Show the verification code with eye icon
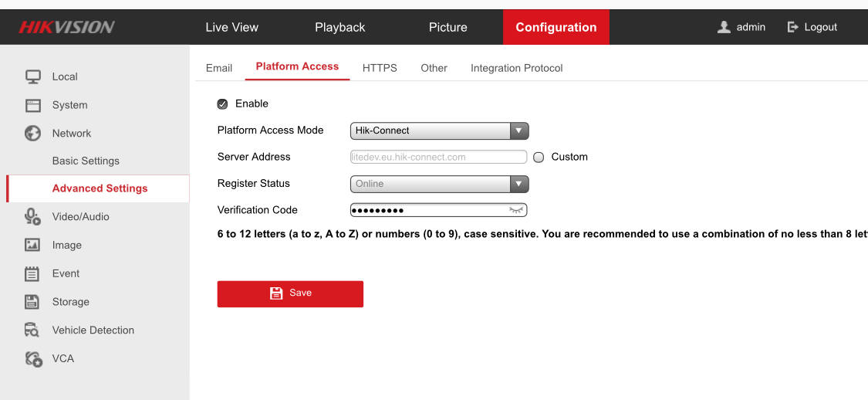868x400 pixels. [x=516, y=210]
